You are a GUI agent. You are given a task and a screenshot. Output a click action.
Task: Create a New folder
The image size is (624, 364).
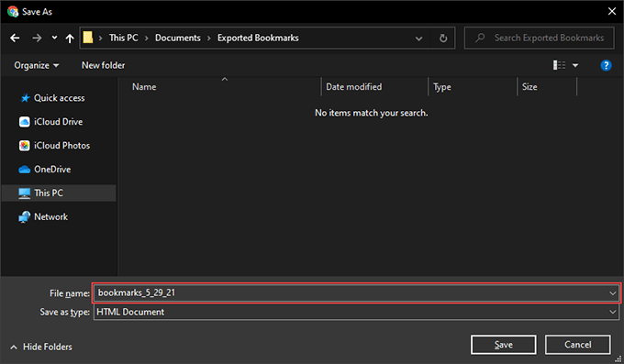[103, 65]
